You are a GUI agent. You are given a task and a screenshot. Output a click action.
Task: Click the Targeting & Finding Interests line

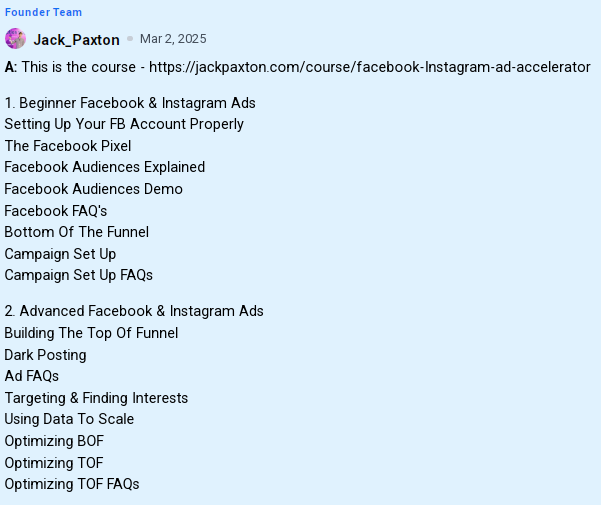[96, 398]
